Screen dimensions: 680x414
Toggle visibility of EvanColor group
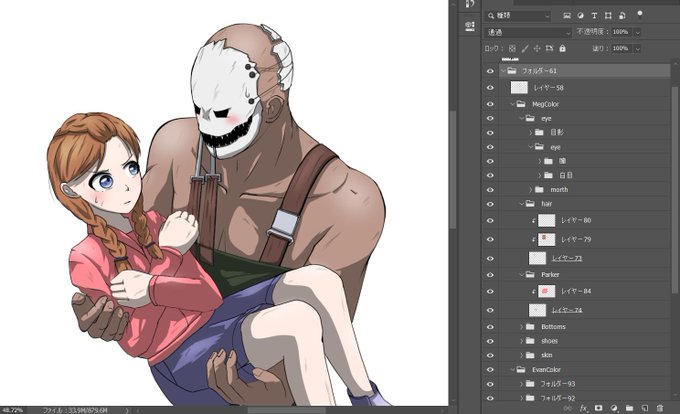(x=490, y=369)
